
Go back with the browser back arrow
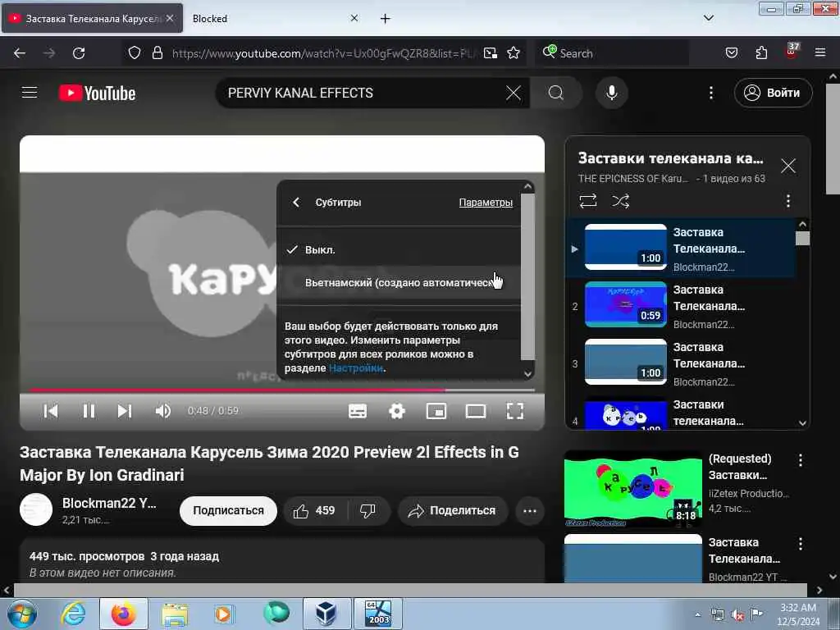click(20, 53)
